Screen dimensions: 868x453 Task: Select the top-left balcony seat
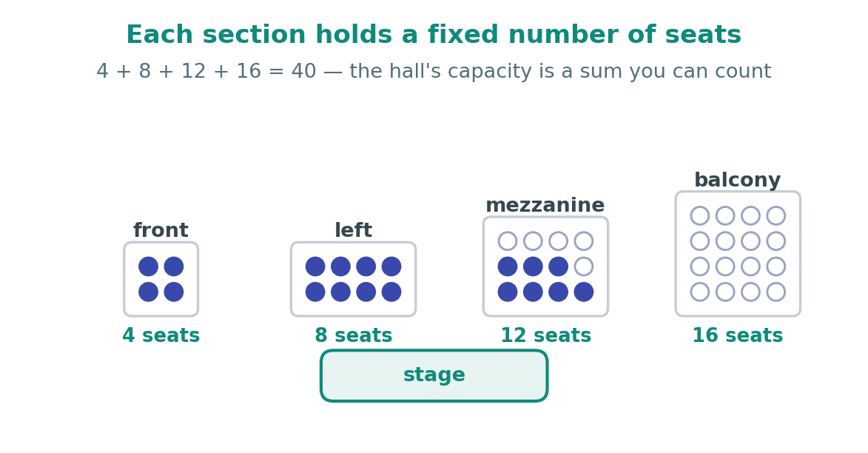click(x=700, y=215)
